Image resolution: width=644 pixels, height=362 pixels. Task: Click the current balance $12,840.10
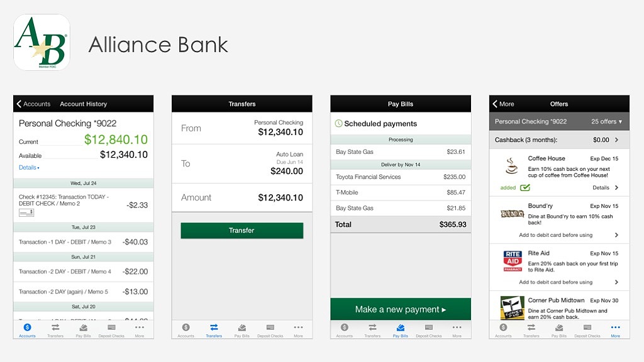pyautogui.click(x=116, y=140)
